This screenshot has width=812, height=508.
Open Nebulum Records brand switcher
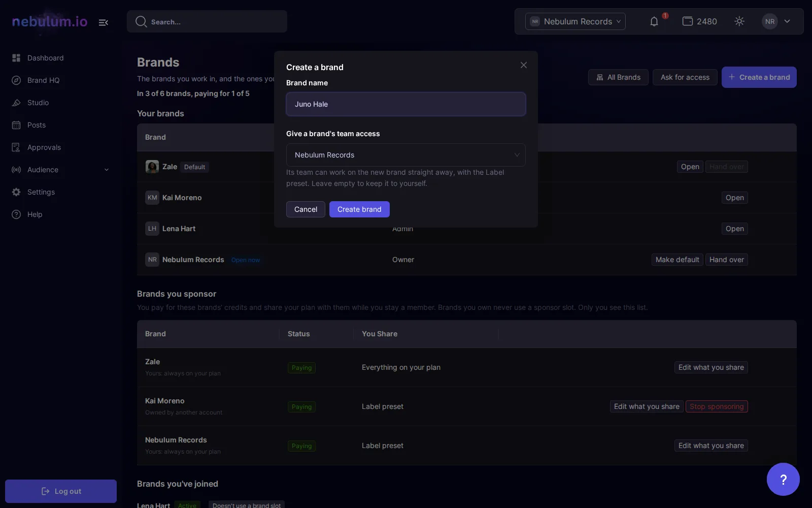576,21
